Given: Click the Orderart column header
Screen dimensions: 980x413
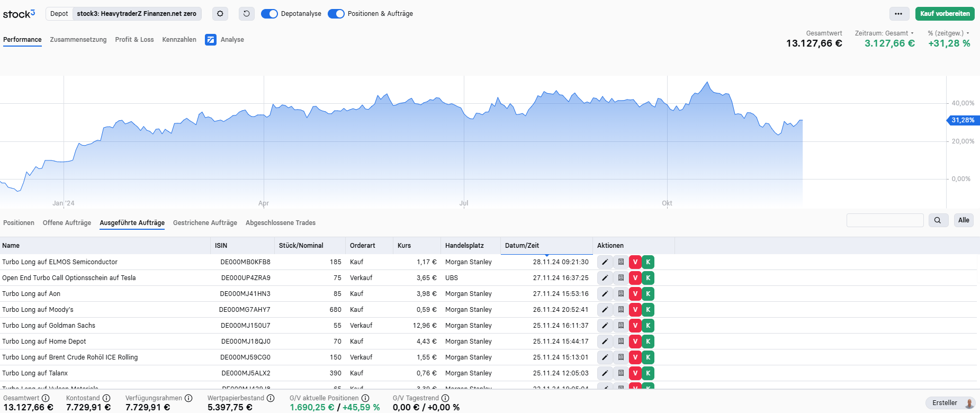Looking at the screenshot, I should click(369, 246).
